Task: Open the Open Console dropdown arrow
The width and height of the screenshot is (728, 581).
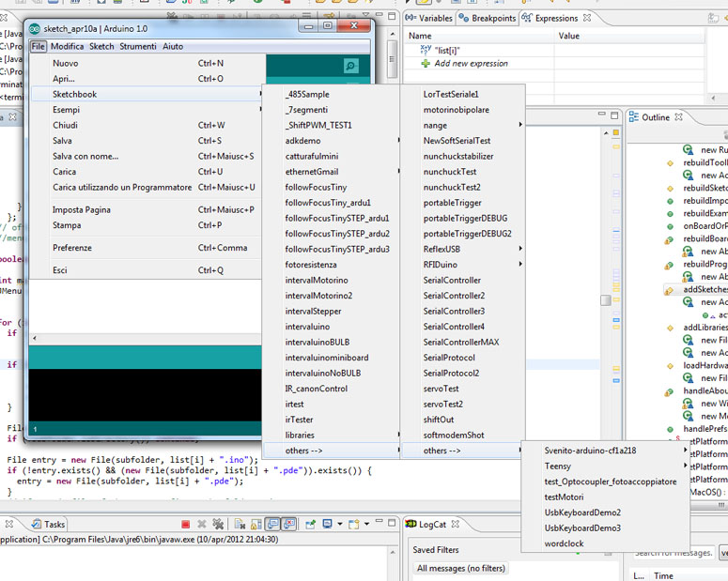Action: pos(366,524)
